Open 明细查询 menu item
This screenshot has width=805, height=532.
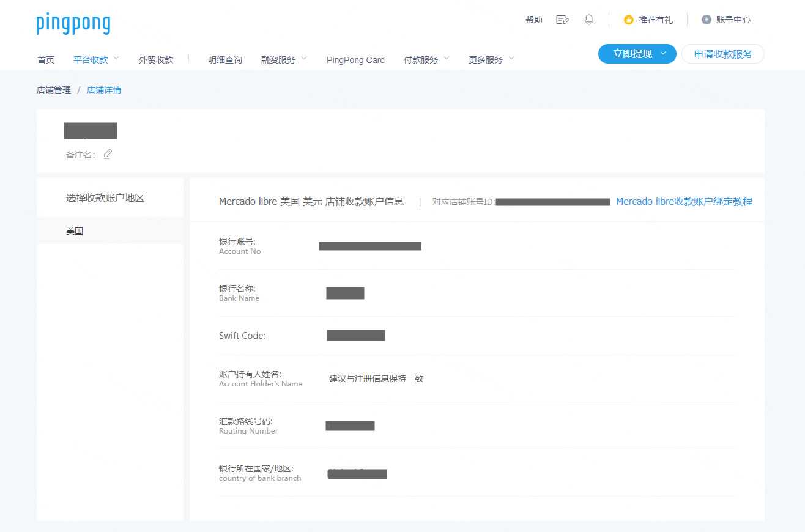coord(225,60)
